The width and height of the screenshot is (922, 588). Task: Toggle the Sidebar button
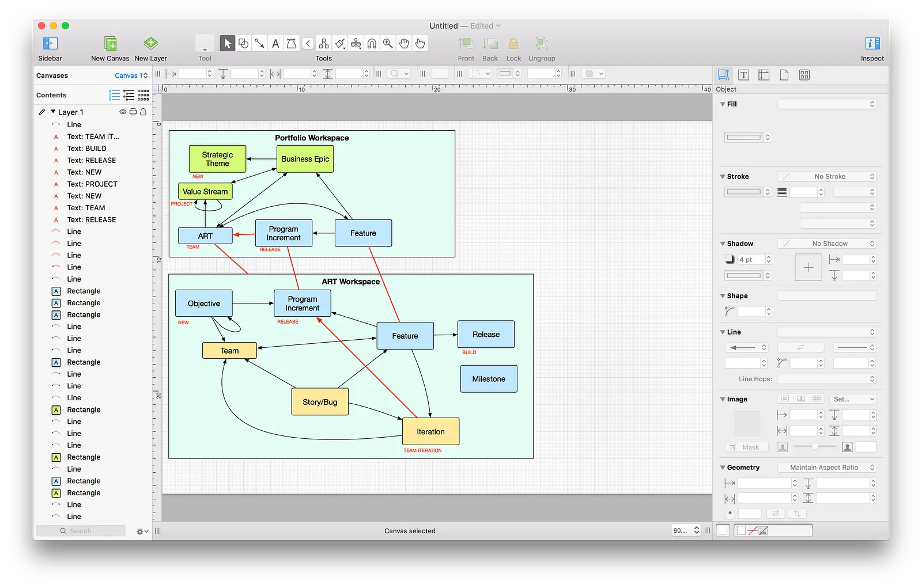50,43
